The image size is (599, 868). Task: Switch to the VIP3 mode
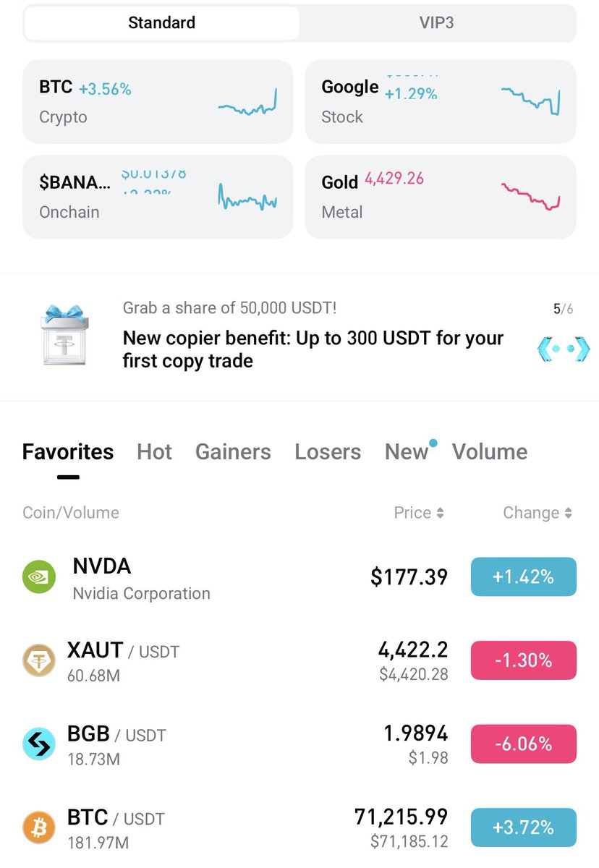click(436, 23)
